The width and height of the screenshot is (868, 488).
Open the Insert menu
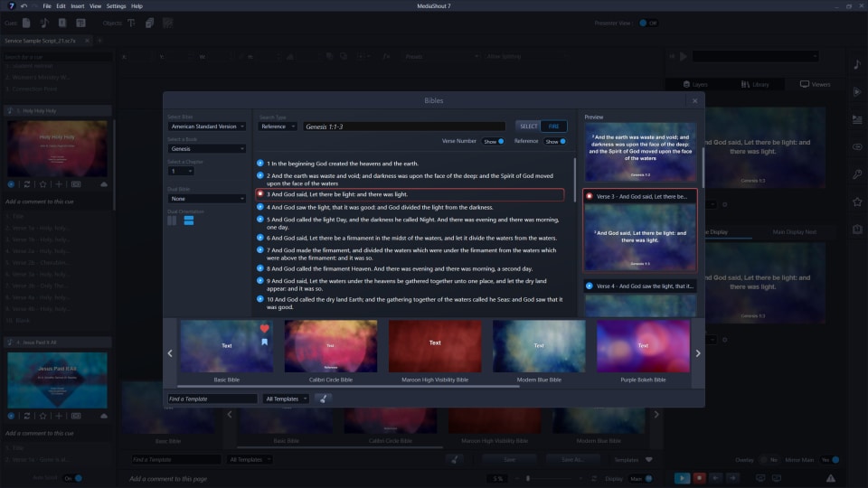click(78, 6)
